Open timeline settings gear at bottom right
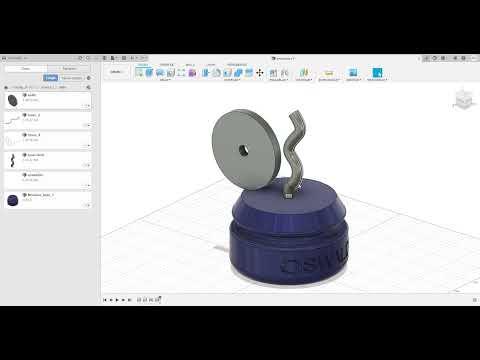 click(475, 300)
